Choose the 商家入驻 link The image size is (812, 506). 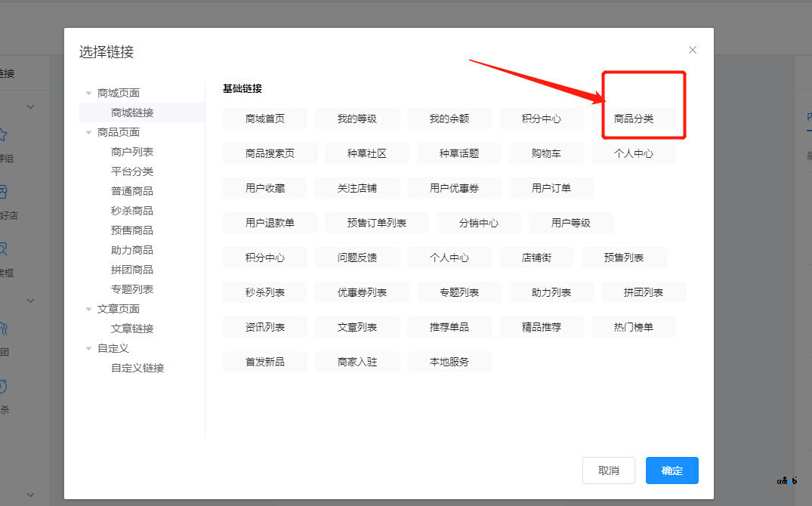pyautogui.click(x=357, y=362)
